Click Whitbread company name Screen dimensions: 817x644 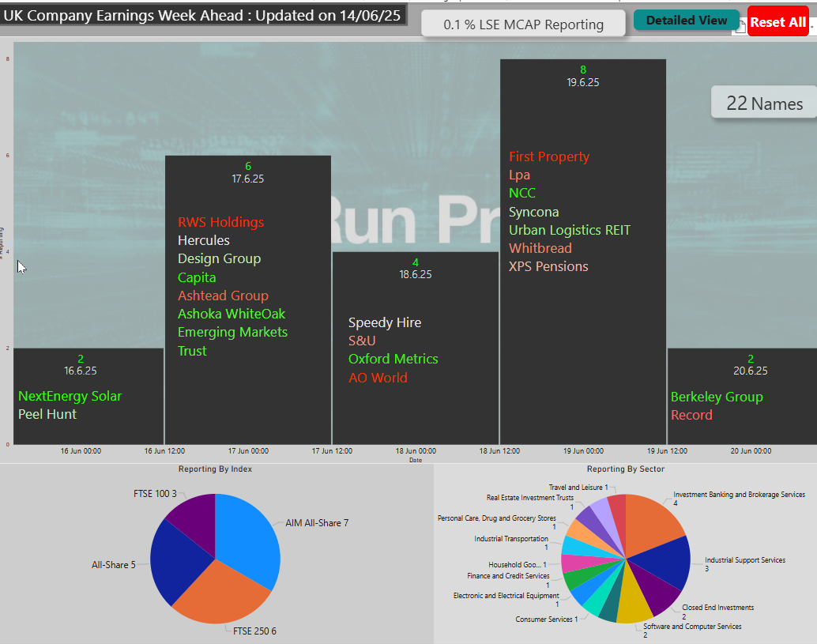pos(540,248)
